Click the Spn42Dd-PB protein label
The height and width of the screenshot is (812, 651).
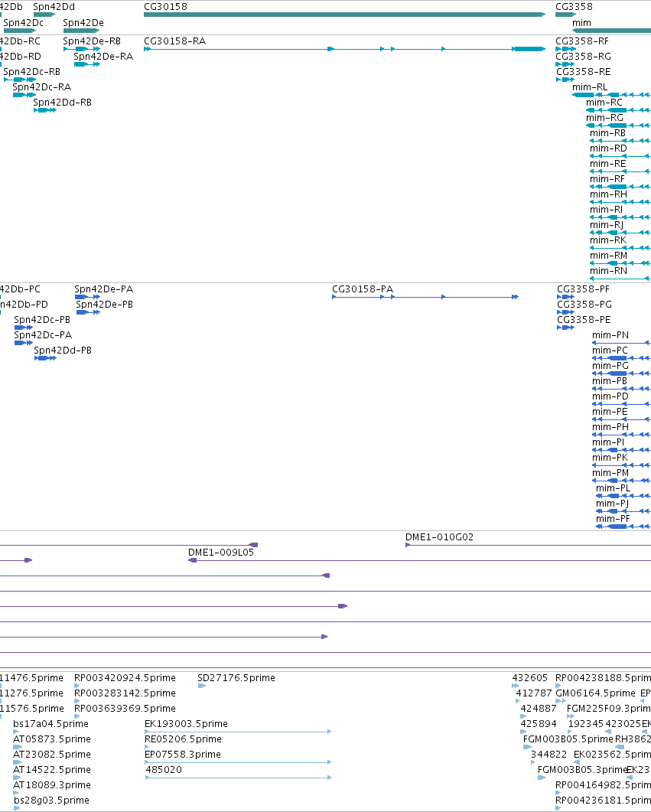(x=63, y=350)
